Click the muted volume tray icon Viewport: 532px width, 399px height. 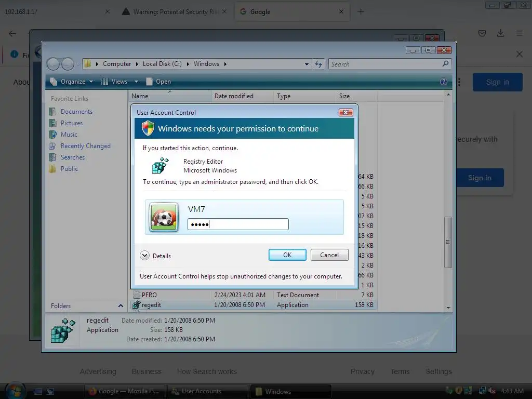(491, 391)
